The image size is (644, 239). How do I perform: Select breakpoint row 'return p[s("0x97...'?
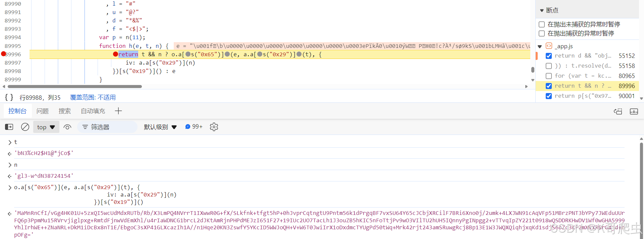587,96
